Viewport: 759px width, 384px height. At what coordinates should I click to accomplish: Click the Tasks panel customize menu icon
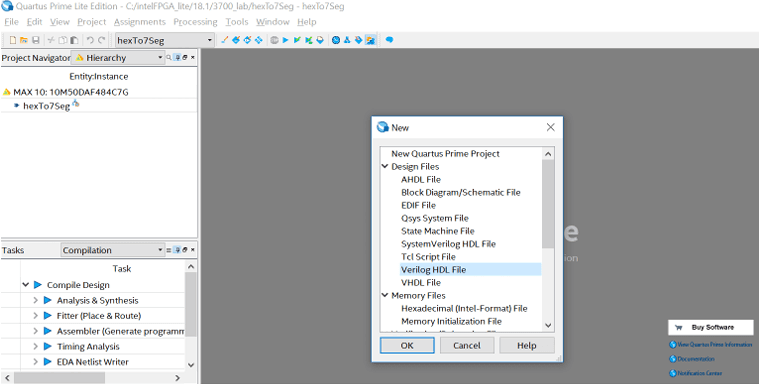click(169, 250)
